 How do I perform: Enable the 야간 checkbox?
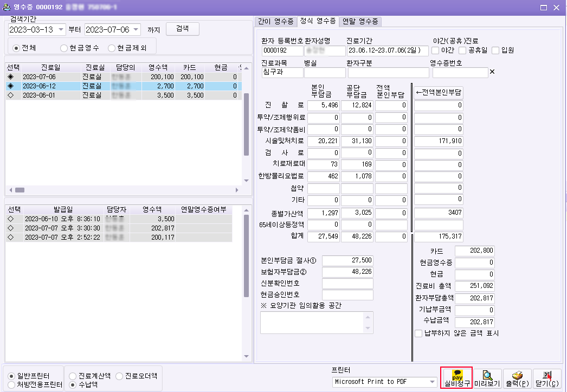[x=435, y=50]
